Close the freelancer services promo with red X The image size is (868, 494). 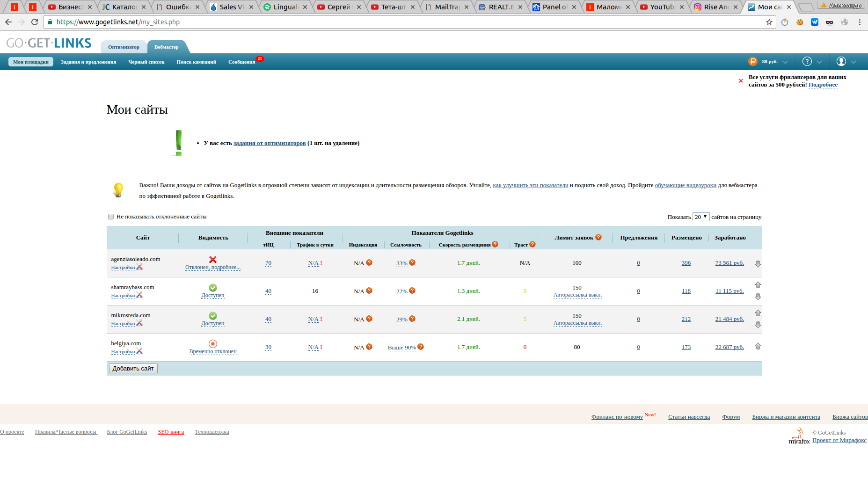click(741, 81)
